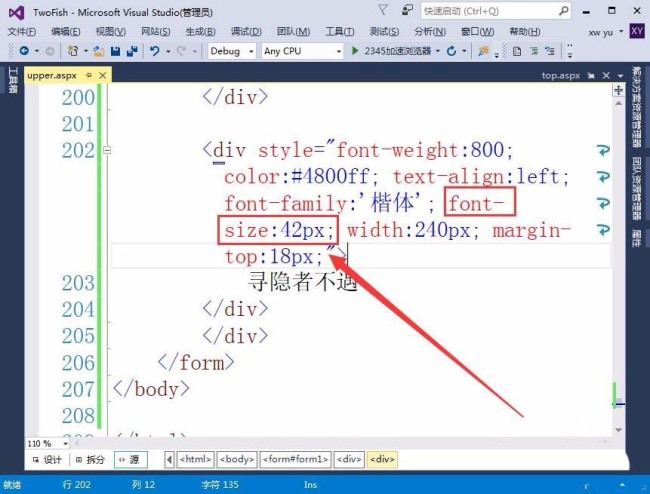The image size is (650, 494).
Task: Switch to Design view
Action: pyautogui.click(x=47, y=460)
